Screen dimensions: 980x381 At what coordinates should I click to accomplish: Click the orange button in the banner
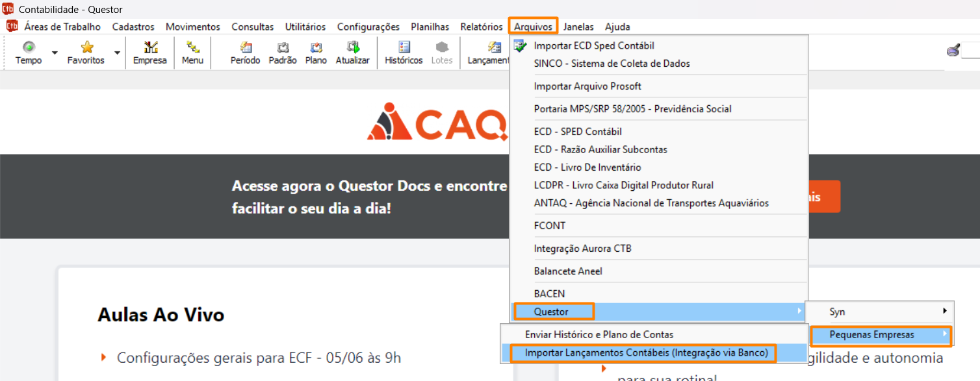click(824, 197)
